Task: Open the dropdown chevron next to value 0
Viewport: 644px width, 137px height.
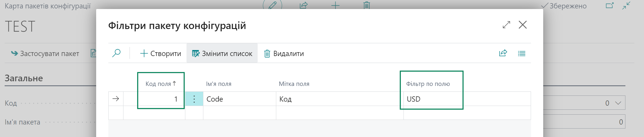Action: (618, 103)
